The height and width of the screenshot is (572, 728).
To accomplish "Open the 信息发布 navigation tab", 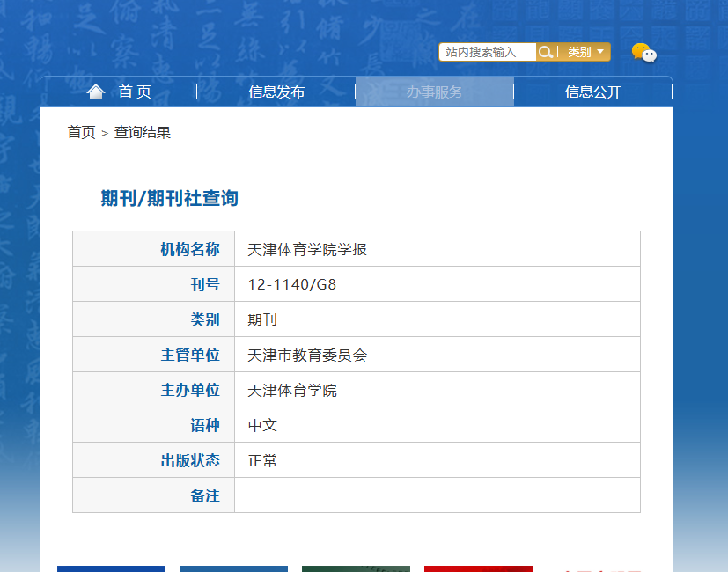I will (x=276, y=92).
